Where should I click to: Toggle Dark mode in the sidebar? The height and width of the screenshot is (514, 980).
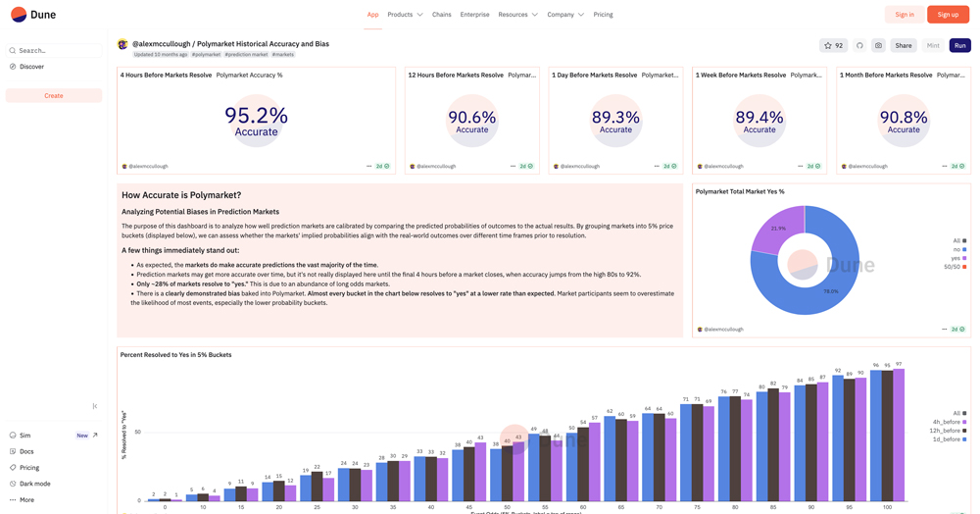pos(34,484)
